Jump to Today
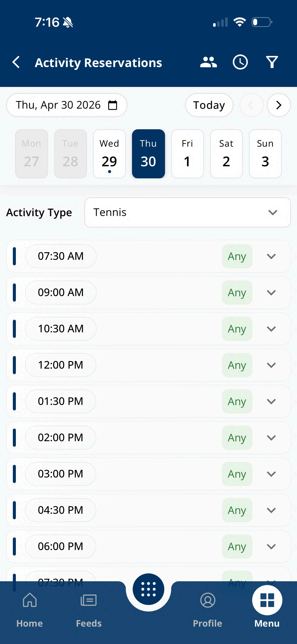This screenshot has width=297, height=644. (209, 105)
